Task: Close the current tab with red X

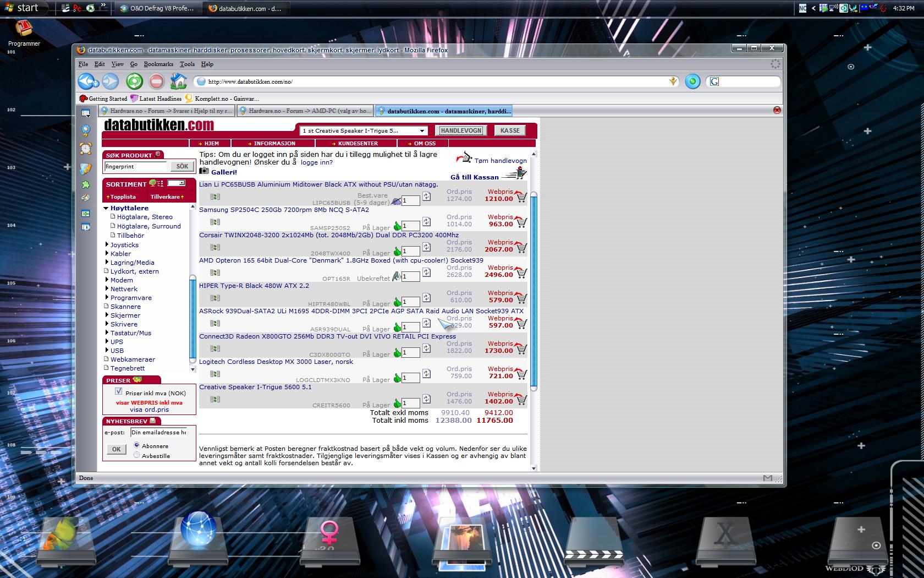Action: [x=777, y=110]
